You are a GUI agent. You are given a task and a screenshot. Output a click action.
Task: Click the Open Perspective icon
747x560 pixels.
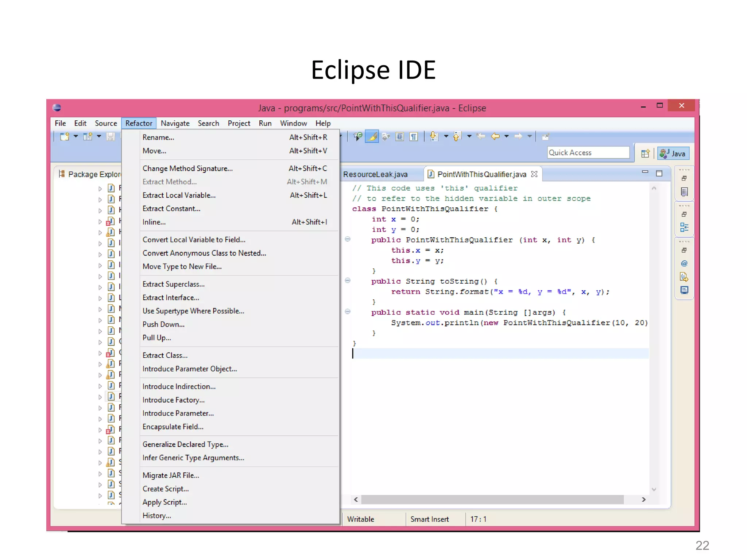[x=645, y=153]
